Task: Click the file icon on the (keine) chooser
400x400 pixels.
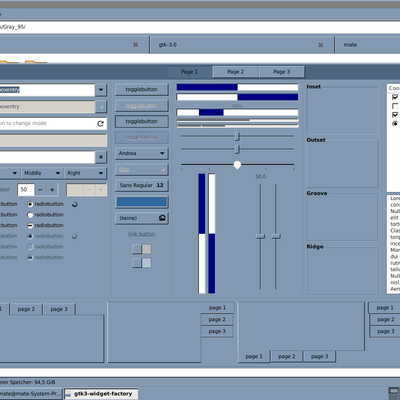Action: tap(162, 218)
